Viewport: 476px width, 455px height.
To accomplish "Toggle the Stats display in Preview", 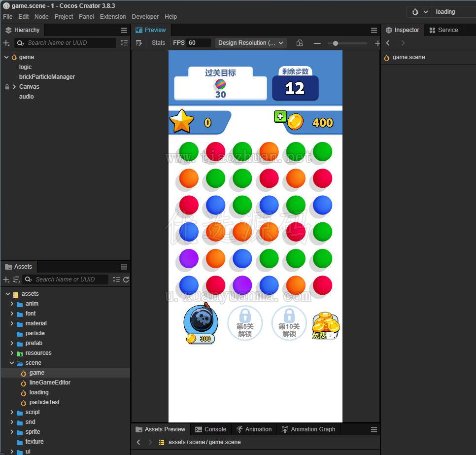I will pyautogui.click(x=158, y=43).
